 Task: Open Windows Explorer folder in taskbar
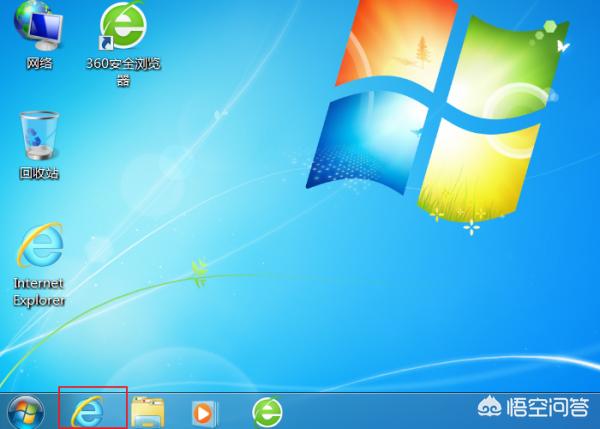[x=148, y=411]
